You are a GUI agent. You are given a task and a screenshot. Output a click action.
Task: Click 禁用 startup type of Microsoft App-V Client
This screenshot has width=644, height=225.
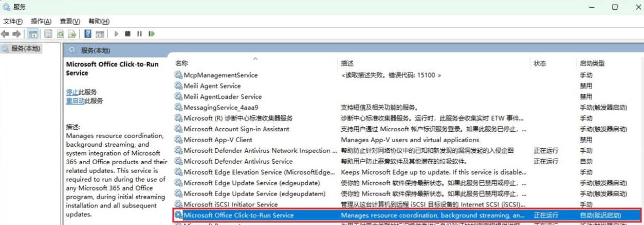586,140
